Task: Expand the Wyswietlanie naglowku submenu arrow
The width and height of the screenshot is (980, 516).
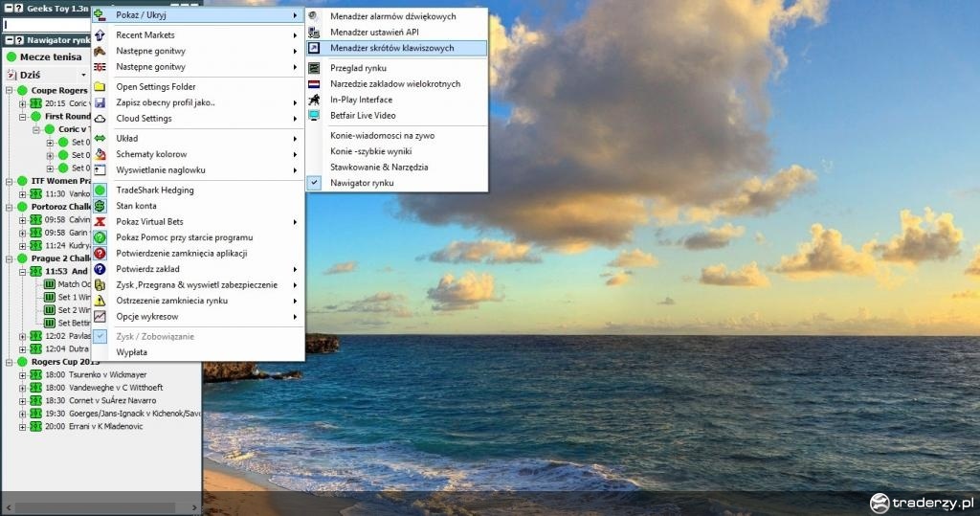Action: point(295,170)
